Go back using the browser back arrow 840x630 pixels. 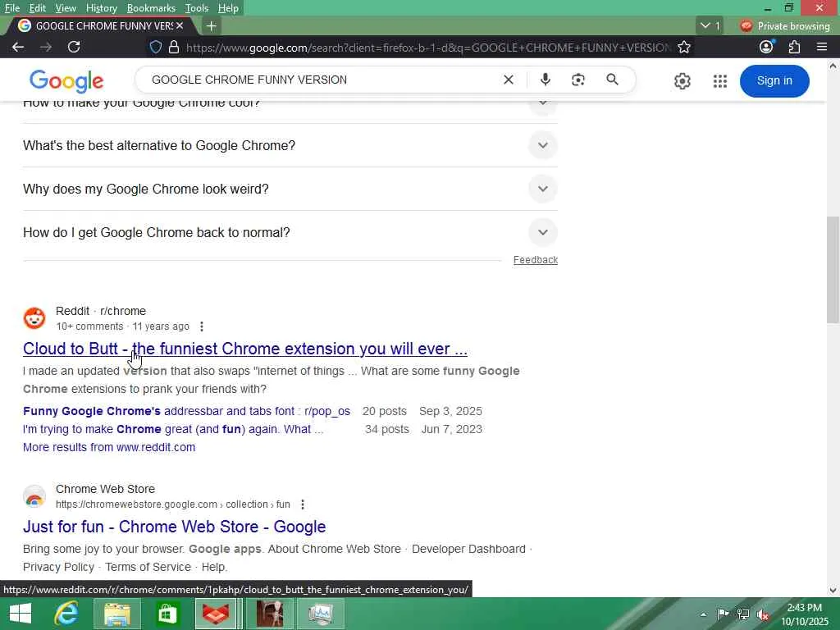(18, 47)
